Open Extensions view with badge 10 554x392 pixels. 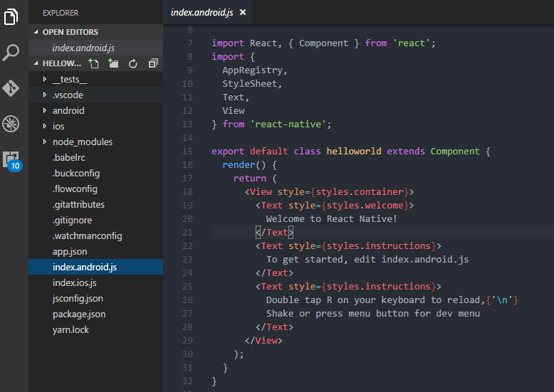point(11,160)
